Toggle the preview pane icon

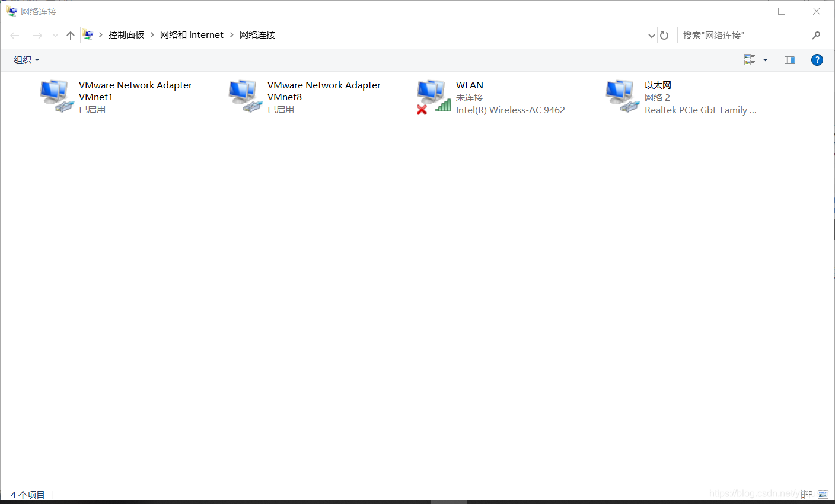coord(790,60)
